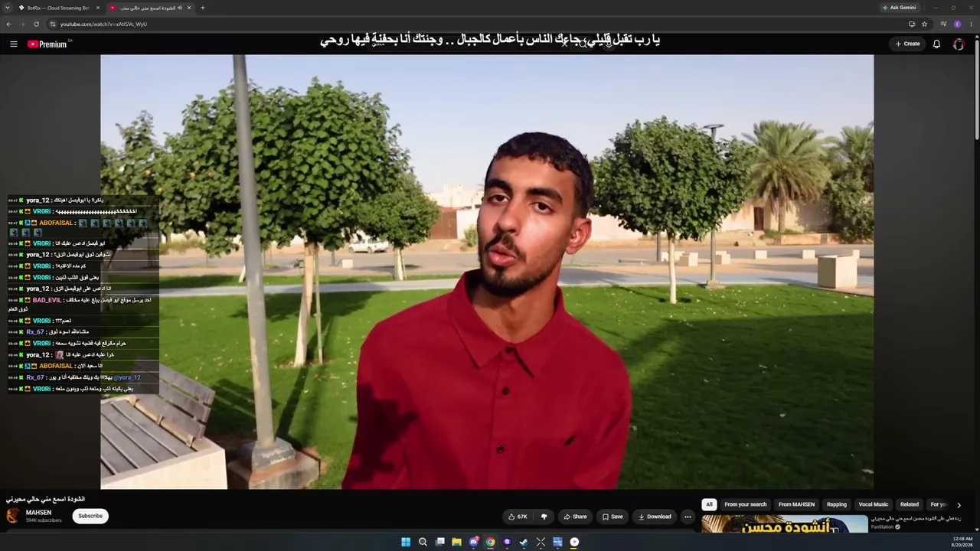Close the YouTube video tab
Viewport: 980px width, 551px height.
point(188,8)
